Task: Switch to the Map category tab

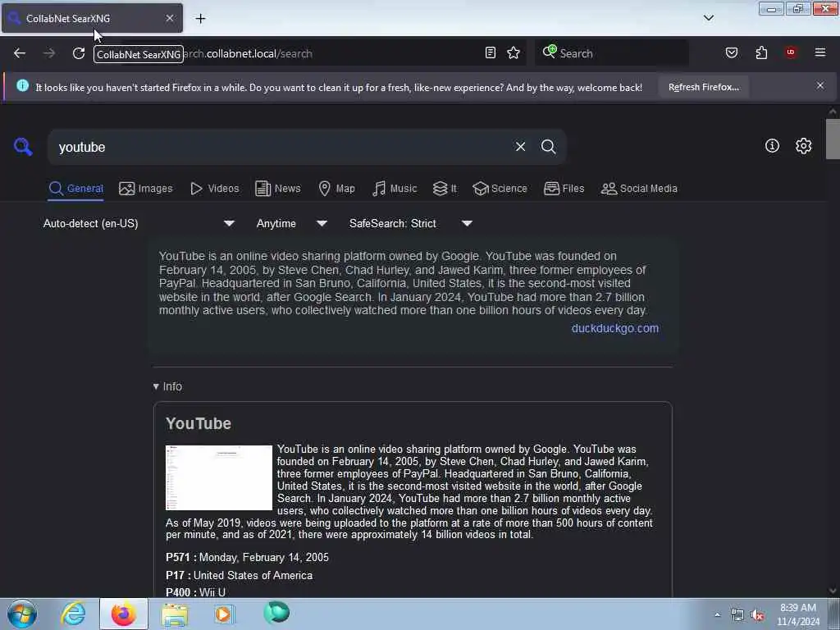Action: click(336, 189)
